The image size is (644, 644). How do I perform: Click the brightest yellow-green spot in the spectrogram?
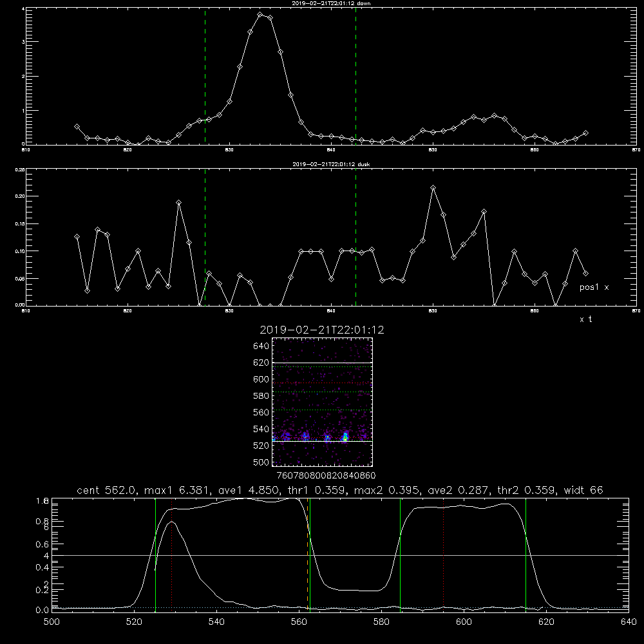(345, 438)
